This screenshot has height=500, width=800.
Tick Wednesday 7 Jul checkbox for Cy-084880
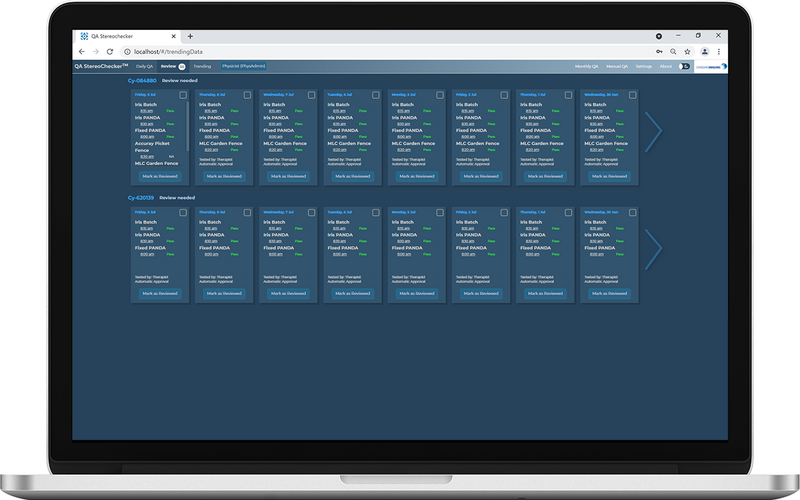click(x=311, y=95)
